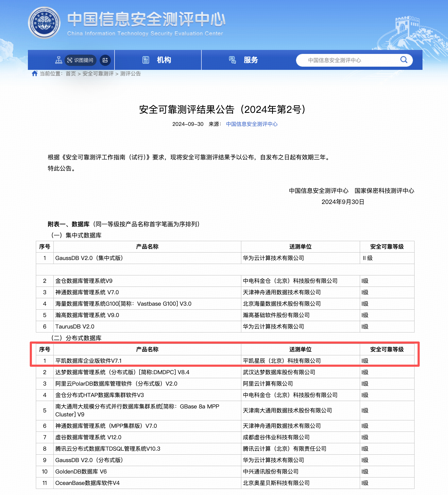Click the rating cell in the OceanBase row
This screenshot has width=448, height=495.
(387, 483)
